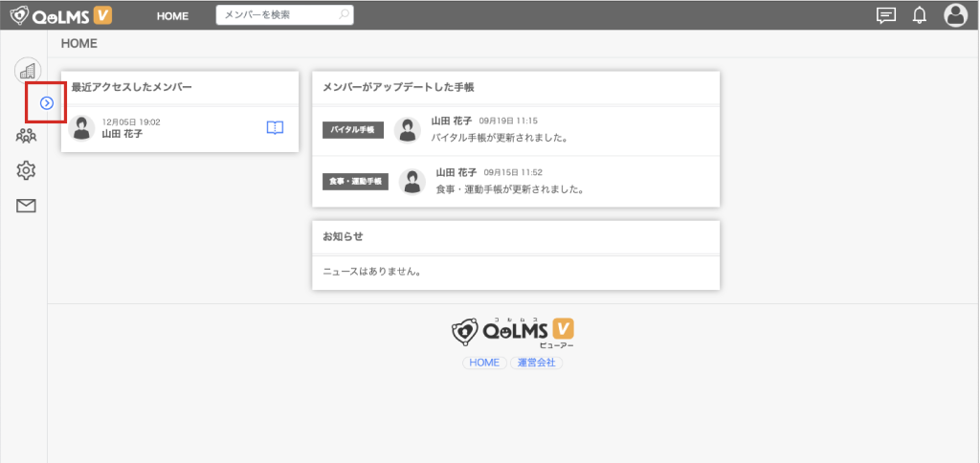Open the mail envelope icon in sidebar

(x=27, y=206)
